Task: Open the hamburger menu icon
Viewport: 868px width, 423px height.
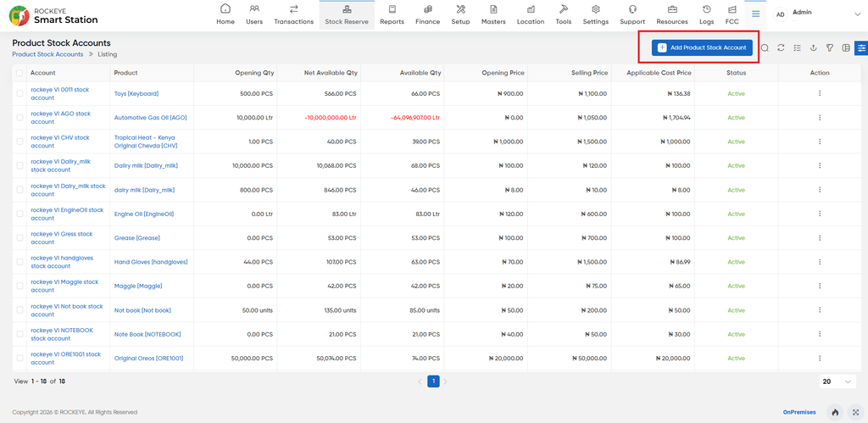Action: pyautogui.click(x=755, y=14)
